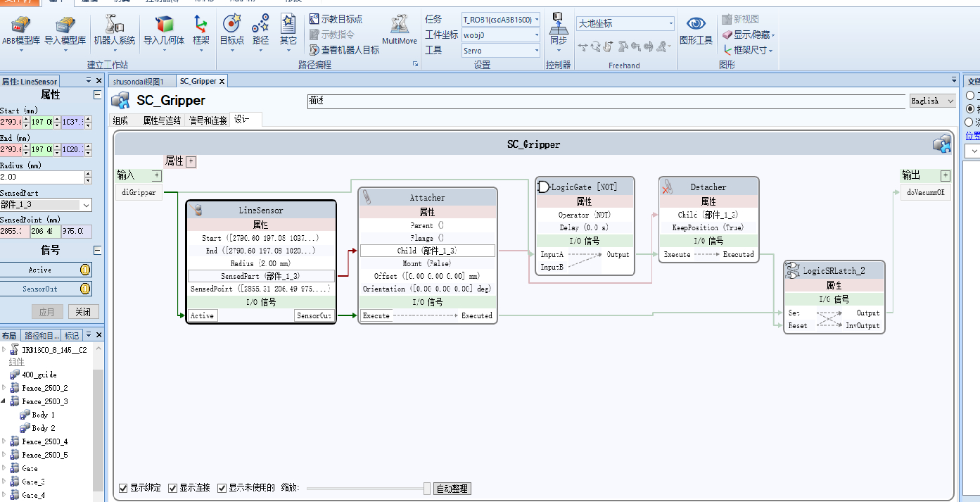
Task: Switch to the 组成 tab
Action: (120, 120)
